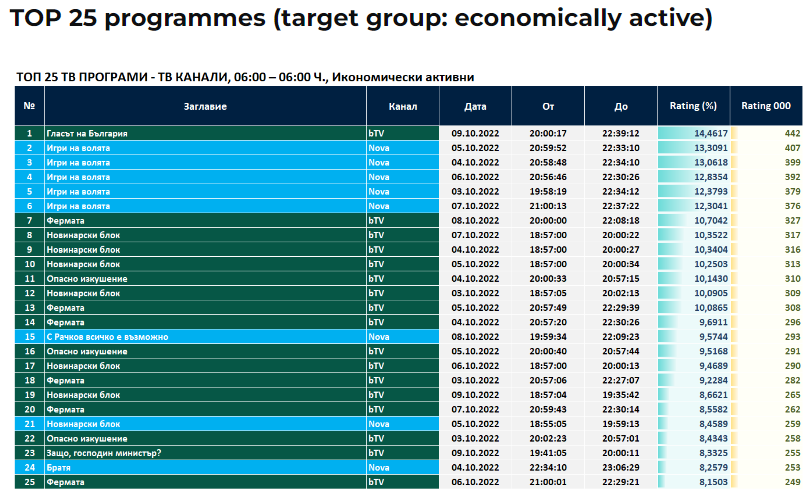Screen dimensions: 810x490
Task: Click the rating bar showing 14,4617
Action: [x=693, y=133]
